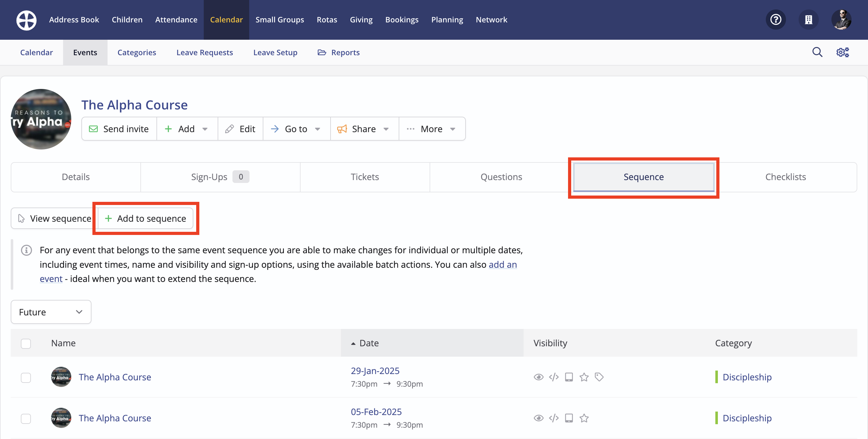Open the Share dropdown
Viewport: 868px width, 439px height.
(x=365, y=129)
